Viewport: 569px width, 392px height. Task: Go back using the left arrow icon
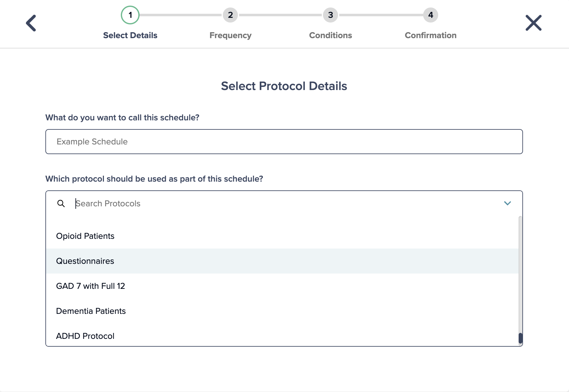coord(31,23)
